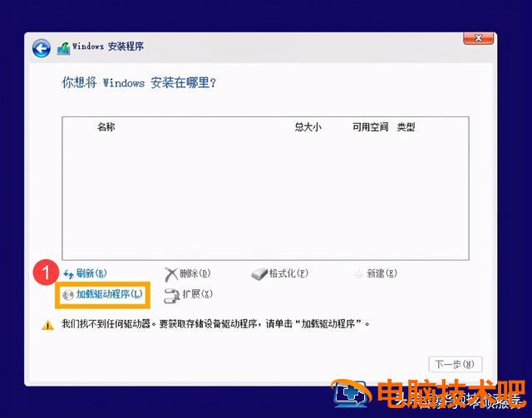The height and width of the screenshot is (418, 532).
Task: Click the heading 你想将 Windows 安装在哪里?
Action: pos(139,82)
